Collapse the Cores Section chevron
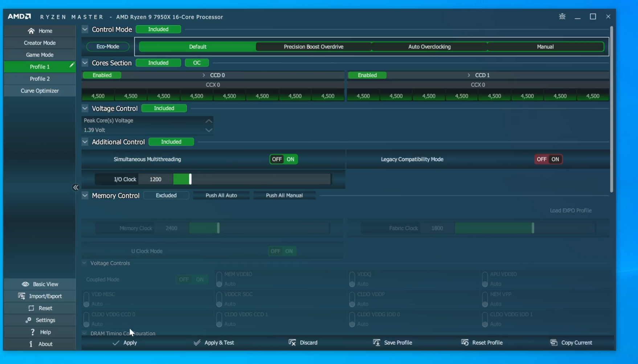638x364 pixels. tap(85, 63)
